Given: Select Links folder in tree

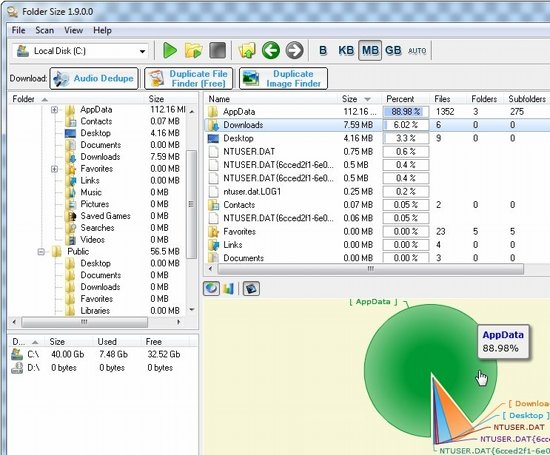Looking at the screenshot, I should pyautogui.click(x=90, y=181).
